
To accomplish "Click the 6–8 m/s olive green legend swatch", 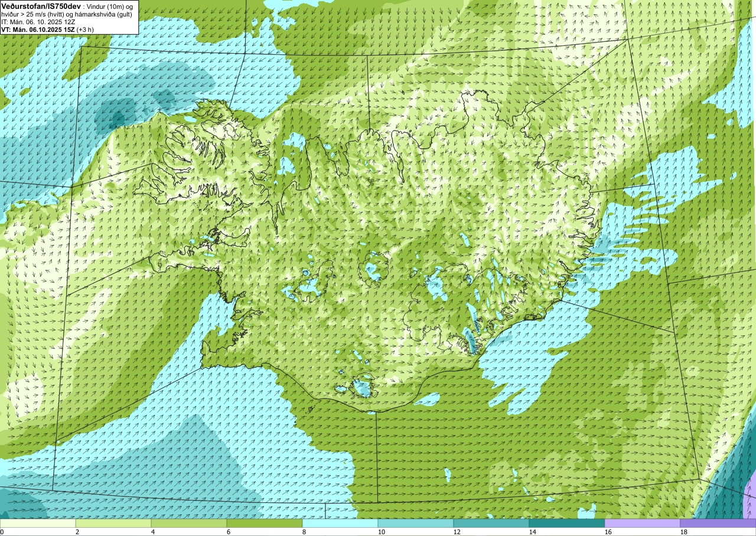I will (265, 523).
